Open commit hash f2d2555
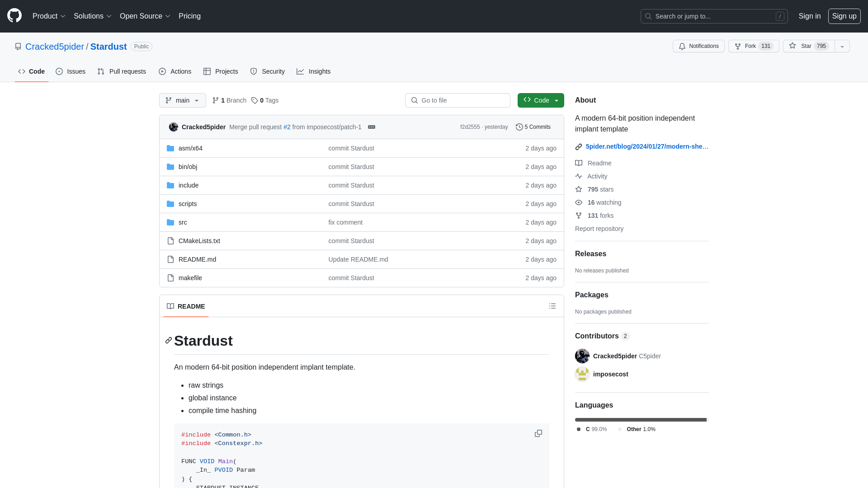This screenshot has width=868, height=488. (x=470, y=127)
